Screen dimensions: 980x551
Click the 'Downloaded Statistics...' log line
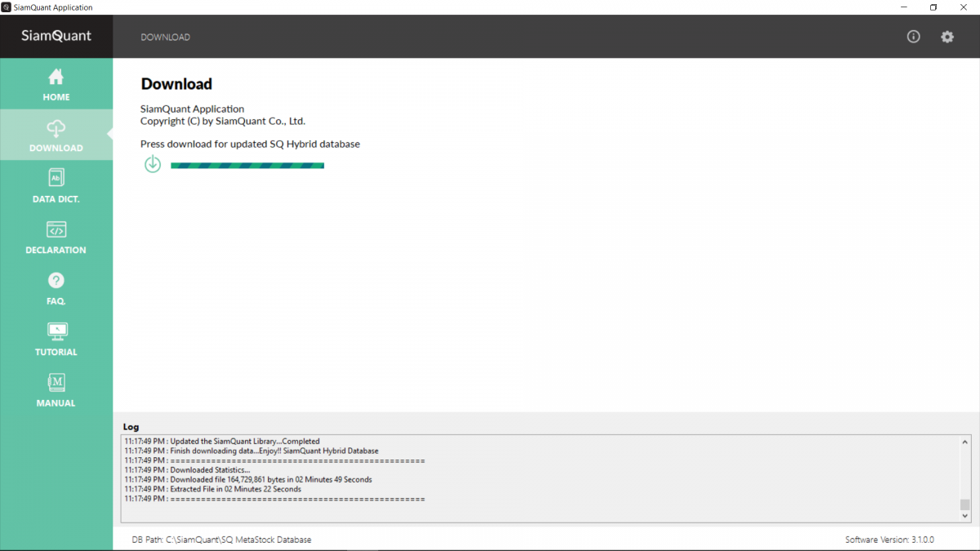point(210,470)
